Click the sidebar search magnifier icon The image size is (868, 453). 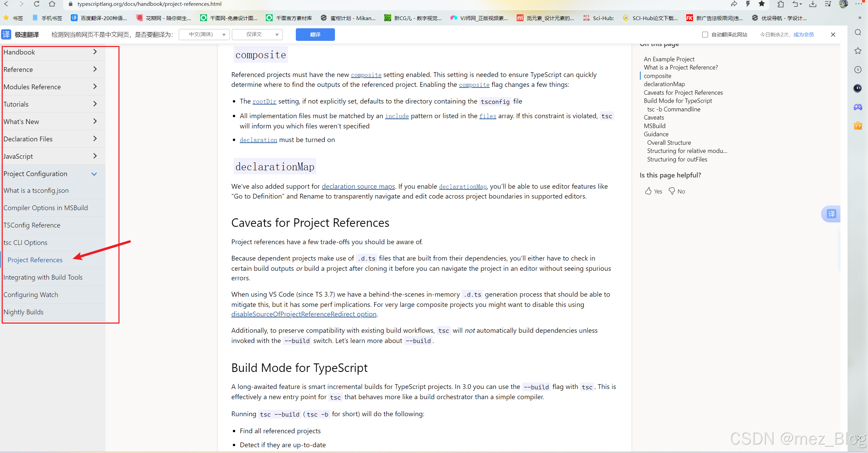858,32
